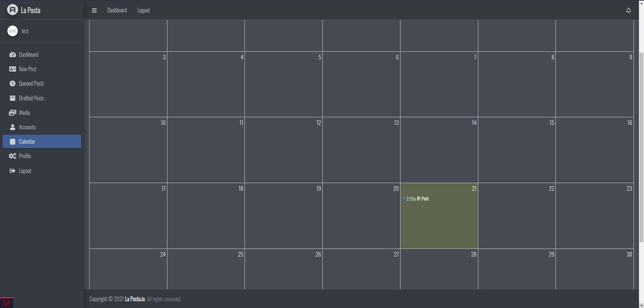Select day 24 on the calendar
The image size is (644, 308).
point(163,254)
